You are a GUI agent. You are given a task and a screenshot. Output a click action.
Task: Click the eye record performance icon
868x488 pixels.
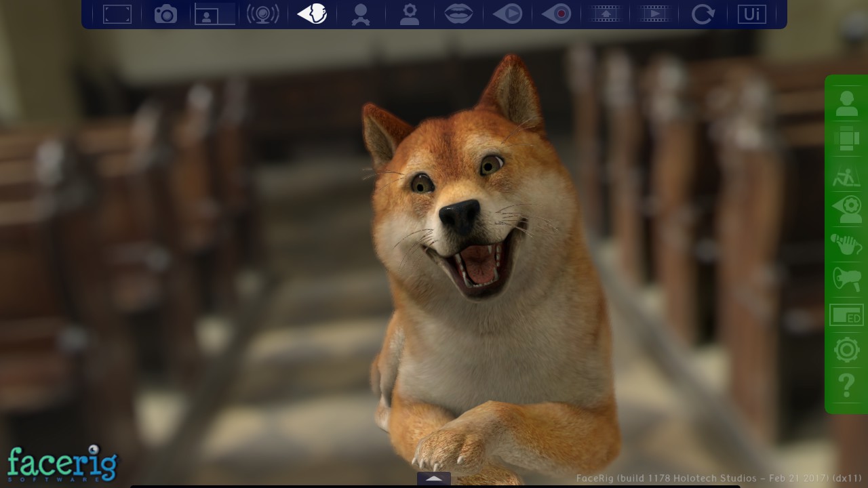(557, 14)
